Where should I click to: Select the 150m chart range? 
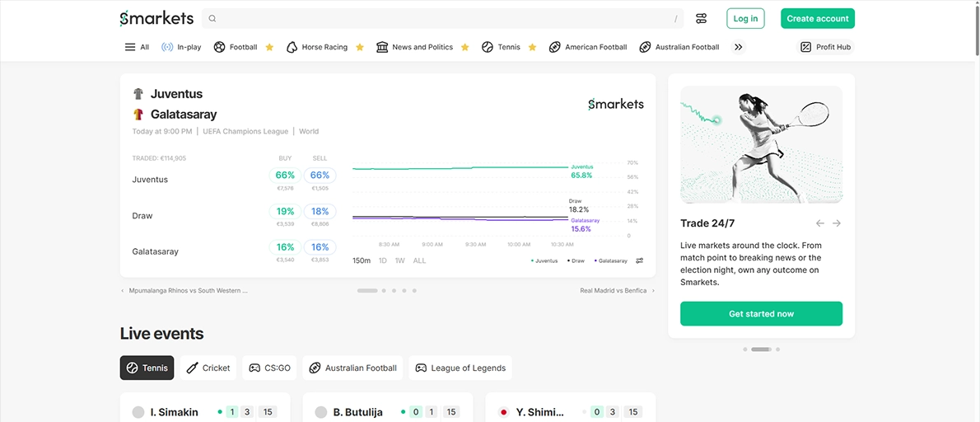tap(362, 260)
